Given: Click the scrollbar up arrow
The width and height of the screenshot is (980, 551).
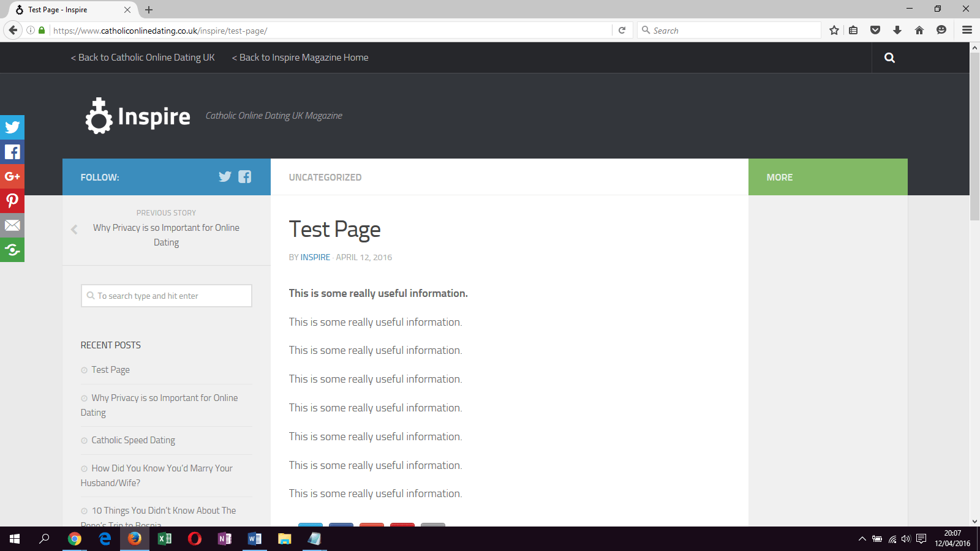Looking at the screenshot, I should click(x=974, y=47).
